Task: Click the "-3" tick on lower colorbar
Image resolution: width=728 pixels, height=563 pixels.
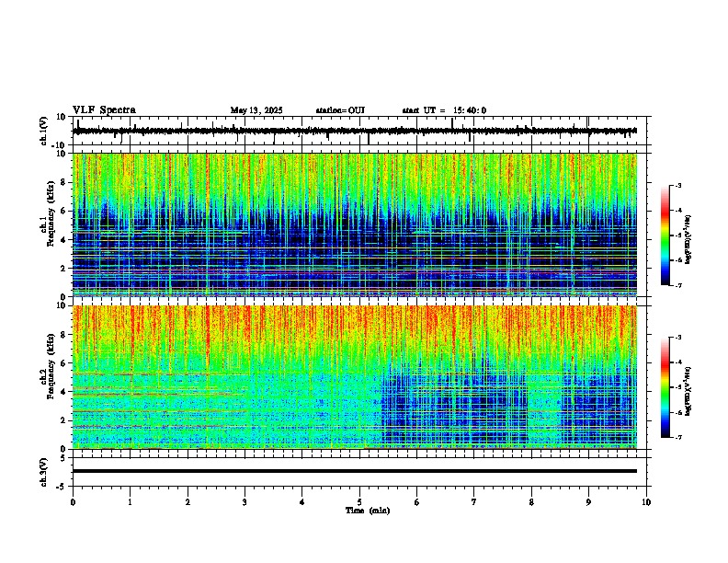Action: pos(678,338)
